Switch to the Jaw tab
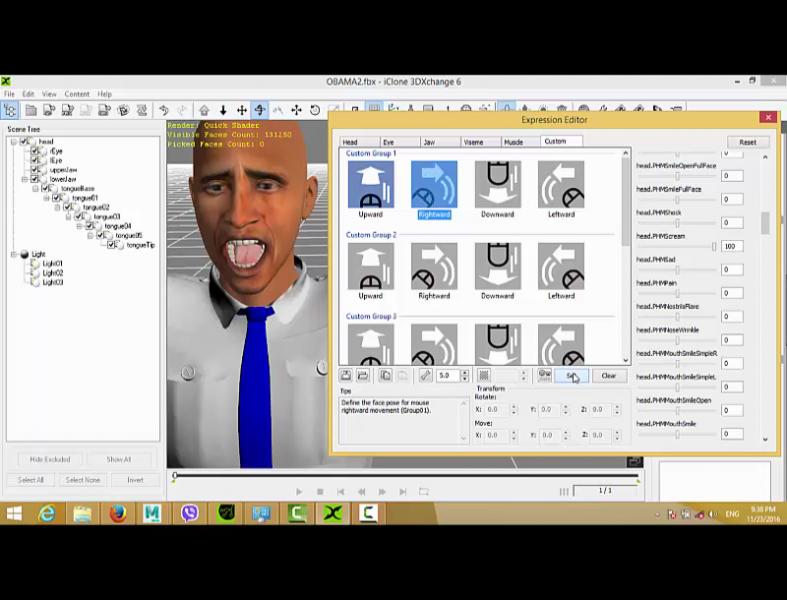The width and height of the screenshot is (787, 600). pos(440,142)
